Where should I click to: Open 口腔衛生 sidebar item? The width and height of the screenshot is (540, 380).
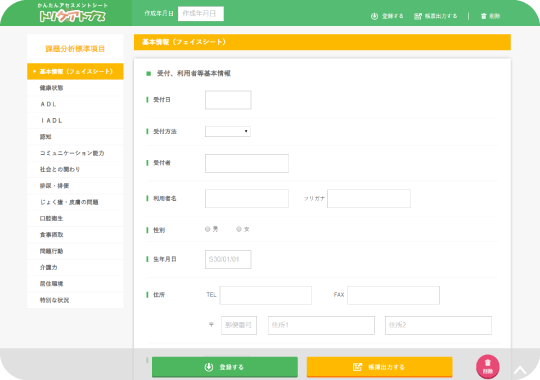[x=75, y=218]
